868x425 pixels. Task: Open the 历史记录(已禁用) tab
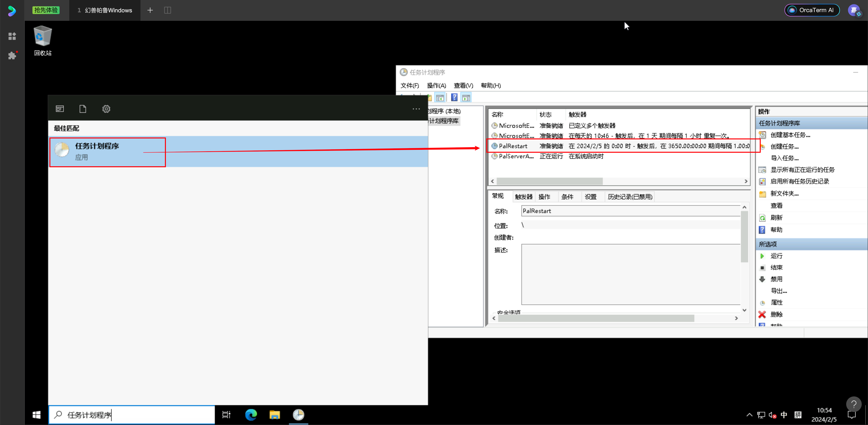point(630,197)
